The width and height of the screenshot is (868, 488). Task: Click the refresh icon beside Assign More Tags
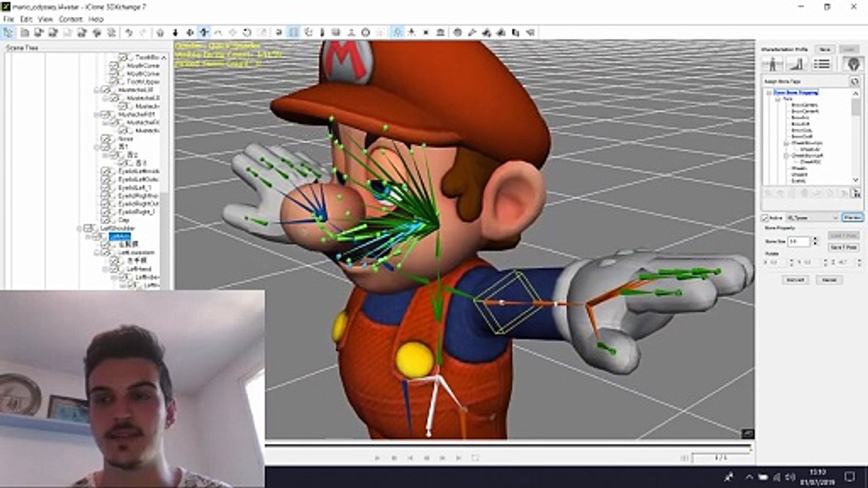coord(854,81)
